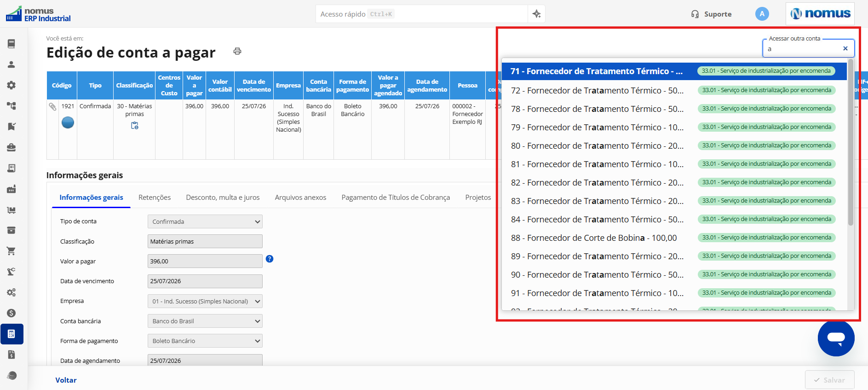Open the planet sidebar icon
The width and height of the screenshot is (868, 390).
click(11, 375)
